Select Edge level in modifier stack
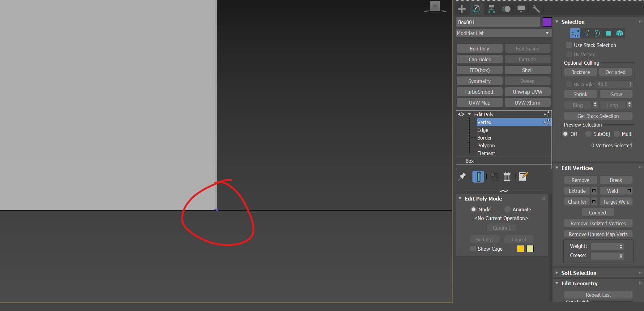Image resolution: width=644 pixels, height=311 pixels. pyautogui.click(x=483, y=130)
